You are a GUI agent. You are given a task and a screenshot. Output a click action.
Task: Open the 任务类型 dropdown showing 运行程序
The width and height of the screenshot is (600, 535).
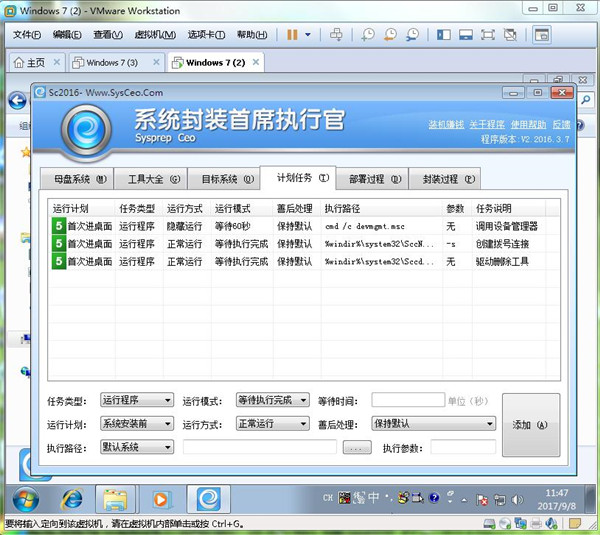137,400
